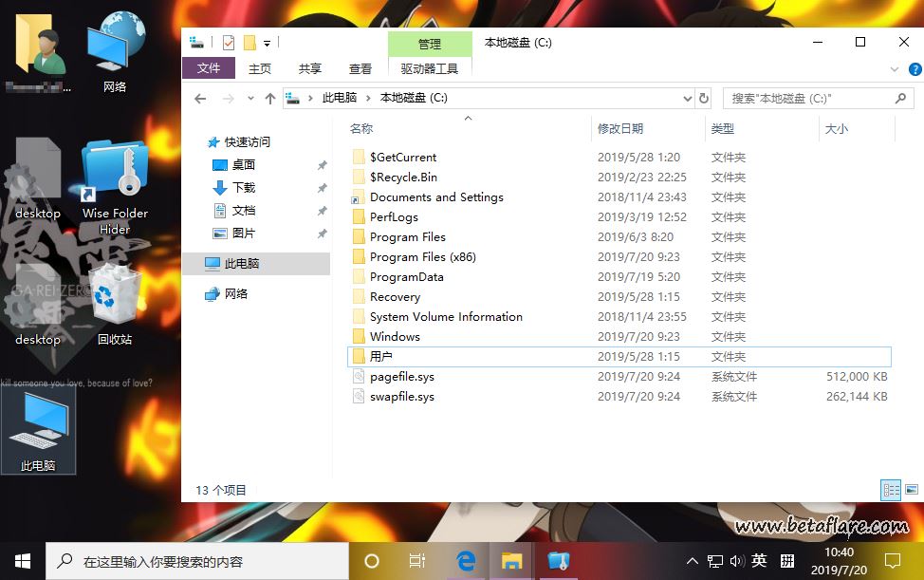Select 此电脑 in the navigation pane
The image size is (924, 580).
[x=242, y=263]
